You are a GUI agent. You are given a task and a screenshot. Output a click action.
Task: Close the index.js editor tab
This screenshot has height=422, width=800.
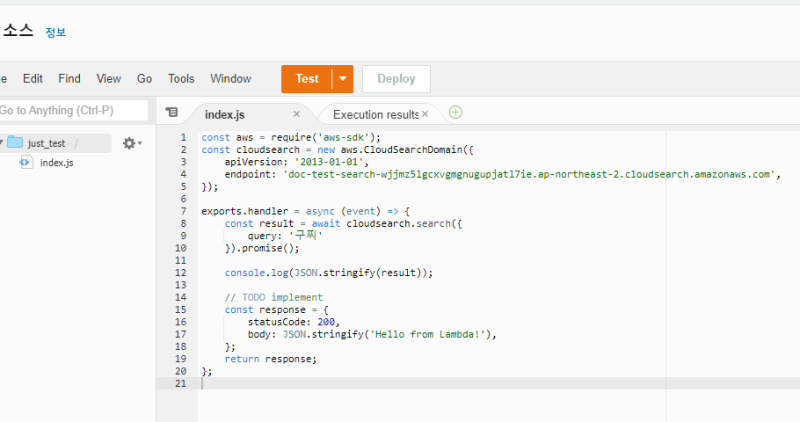click(x=296, y=114)
